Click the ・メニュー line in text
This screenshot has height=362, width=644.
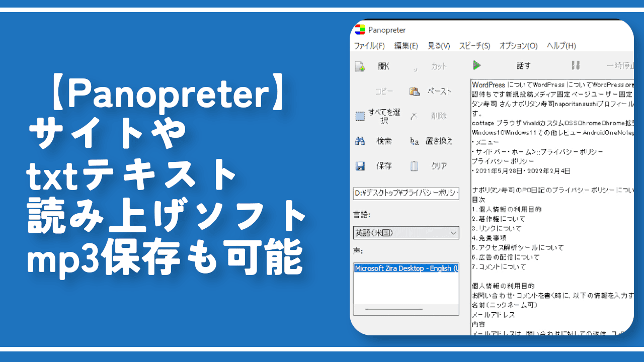[485, 142]
